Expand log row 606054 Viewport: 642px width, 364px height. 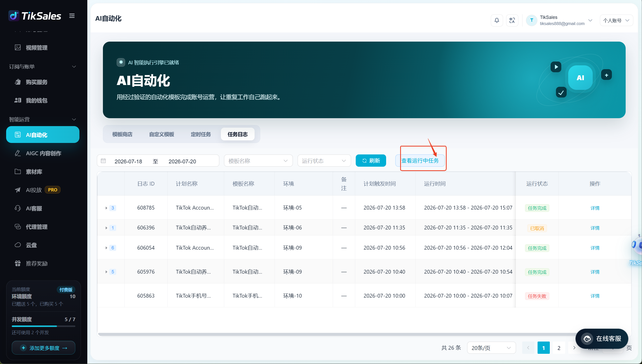coord(106,248)
